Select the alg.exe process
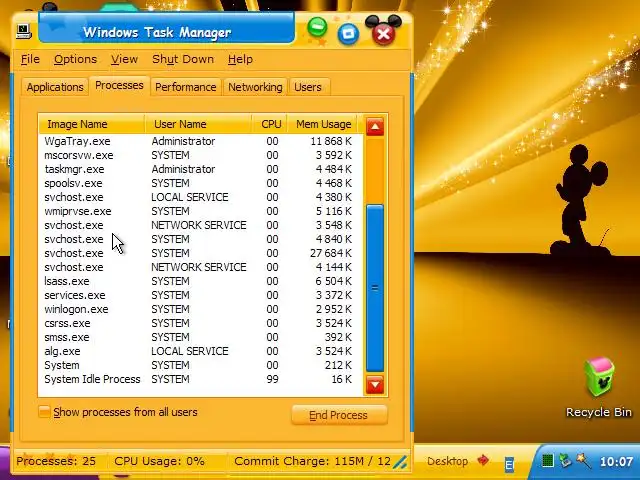The width and height of the screenshot is (640, 480). coord(200,351)
